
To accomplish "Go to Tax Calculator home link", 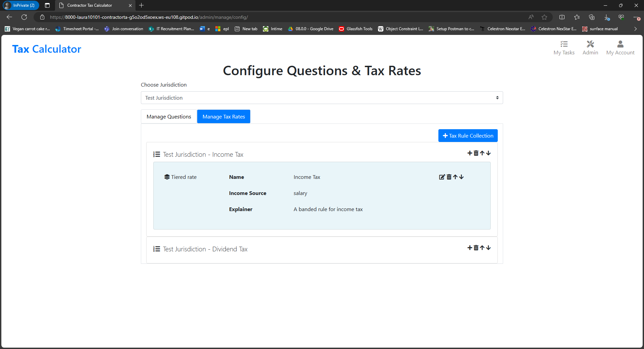I will pyautogui.click(x=47, y=49).
